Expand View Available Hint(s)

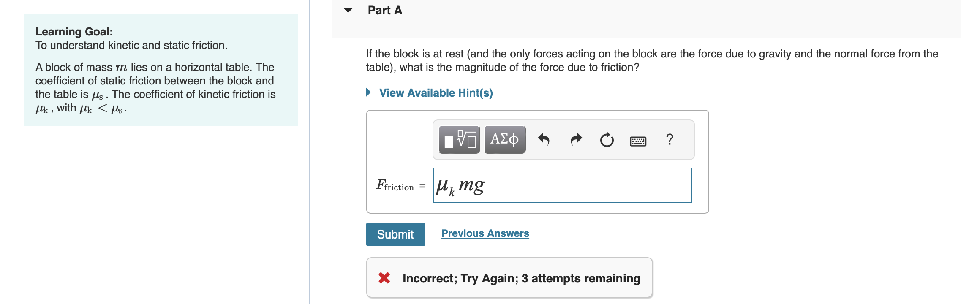pyautogui.click(x=436, y=92)
